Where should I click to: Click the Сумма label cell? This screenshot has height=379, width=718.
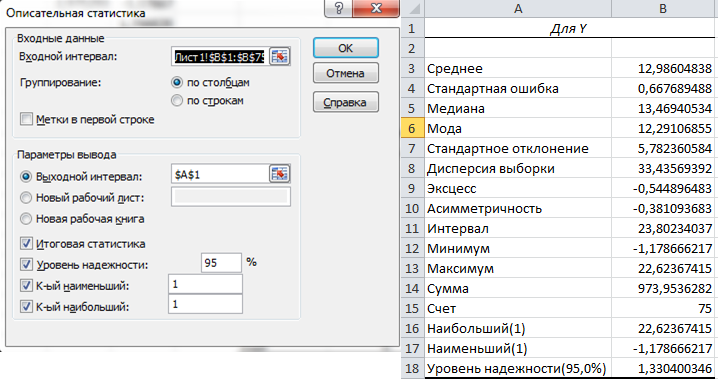(x=518, y=288)
